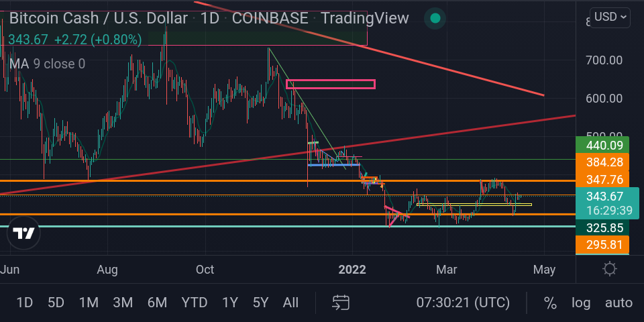Select the 1Y time range

click(230, 303)
